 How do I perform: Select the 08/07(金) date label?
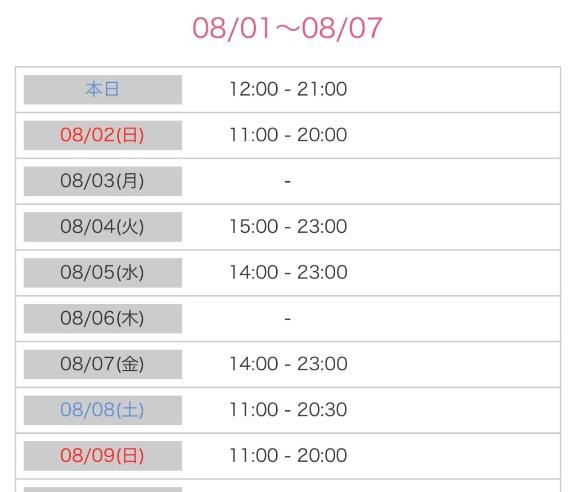point(103,364)
